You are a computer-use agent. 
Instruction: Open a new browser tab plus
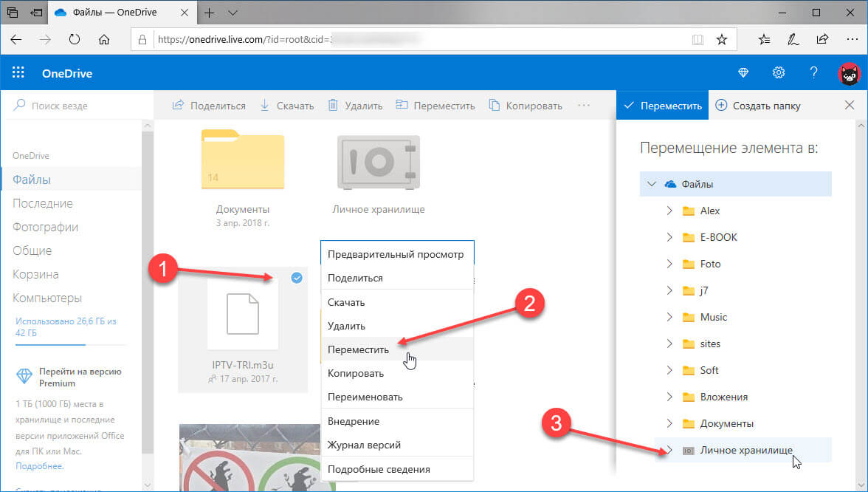(x=210, y=13)
